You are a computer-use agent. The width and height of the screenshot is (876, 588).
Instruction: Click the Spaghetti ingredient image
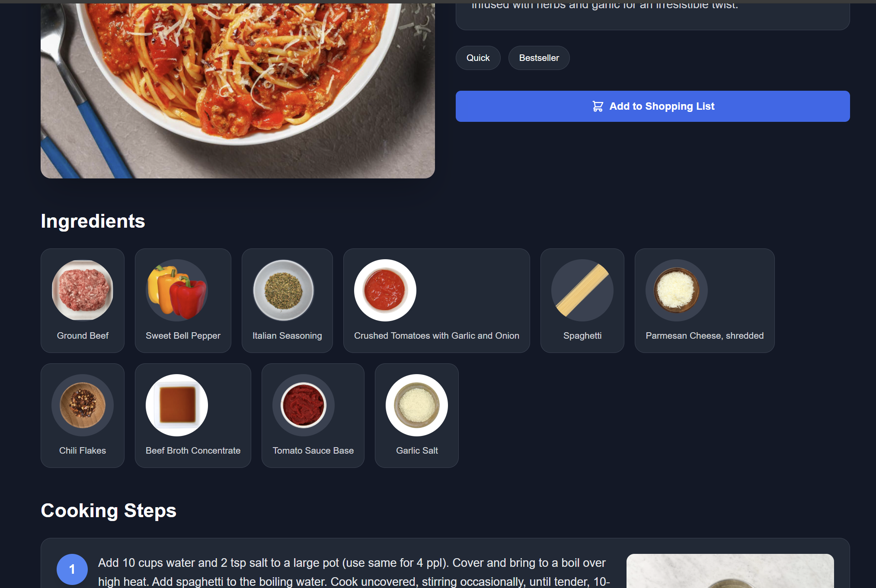pos(582,290)
